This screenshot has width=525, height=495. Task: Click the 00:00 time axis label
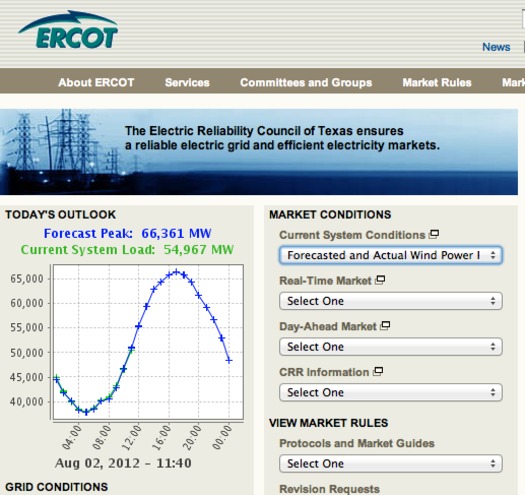(x=222, y=437)
